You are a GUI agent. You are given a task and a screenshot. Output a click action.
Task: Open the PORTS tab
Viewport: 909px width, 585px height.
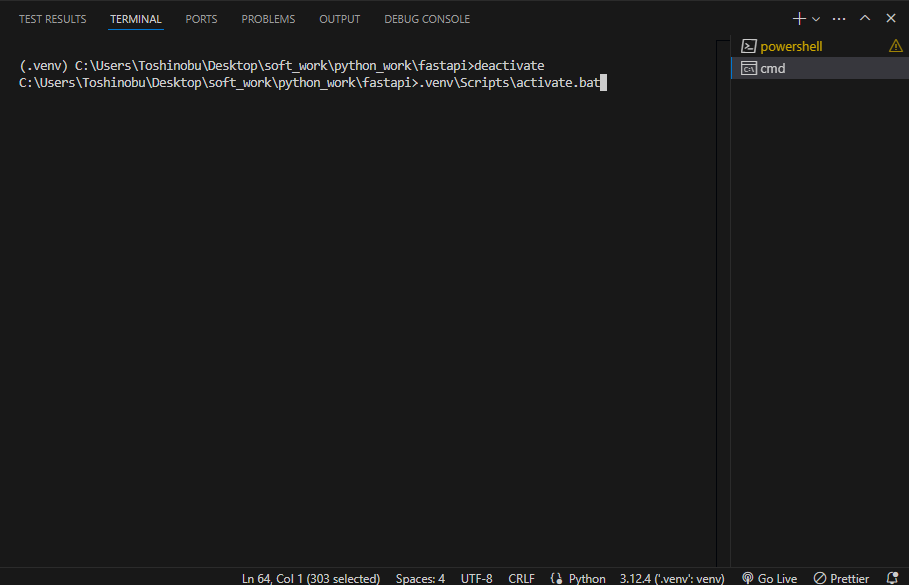tap(201, 18)
